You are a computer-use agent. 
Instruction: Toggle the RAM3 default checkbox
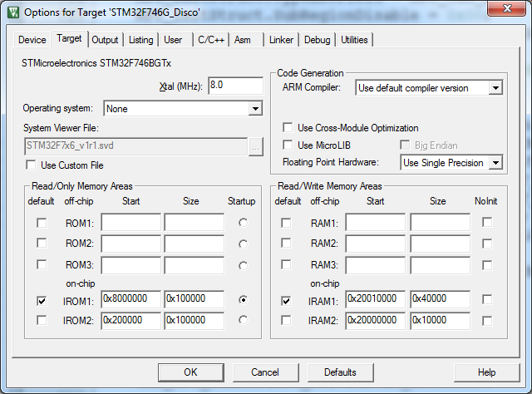(x=286, y=264)
